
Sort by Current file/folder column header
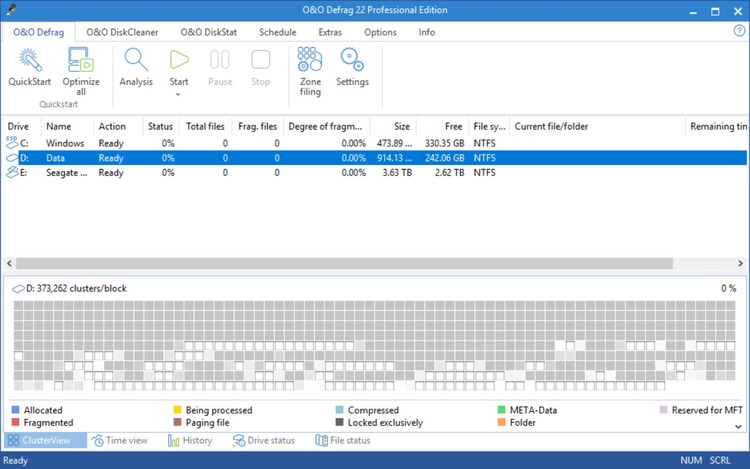[551, 126]
